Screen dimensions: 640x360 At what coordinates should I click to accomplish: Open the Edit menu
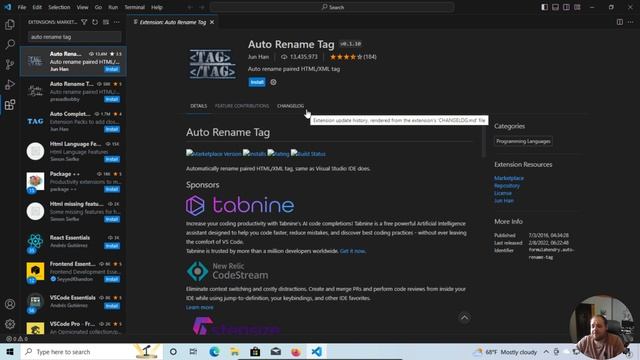coord(37,7)
